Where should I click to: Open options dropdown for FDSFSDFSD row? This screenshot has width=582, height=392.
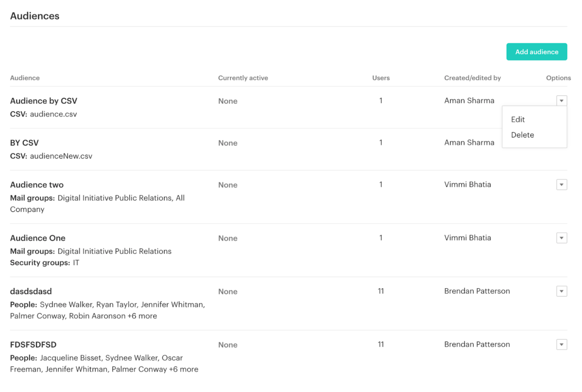click(x=561, y=344)
